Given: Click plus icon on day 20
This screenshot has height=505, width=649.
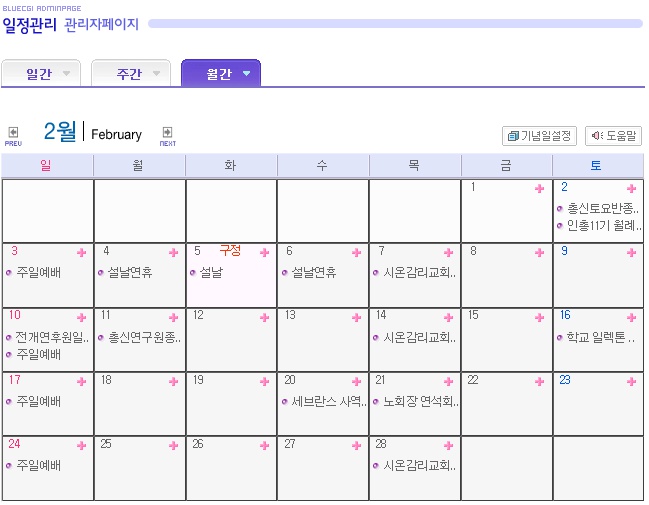Looking at the screenshot, I should coord(356,381).
